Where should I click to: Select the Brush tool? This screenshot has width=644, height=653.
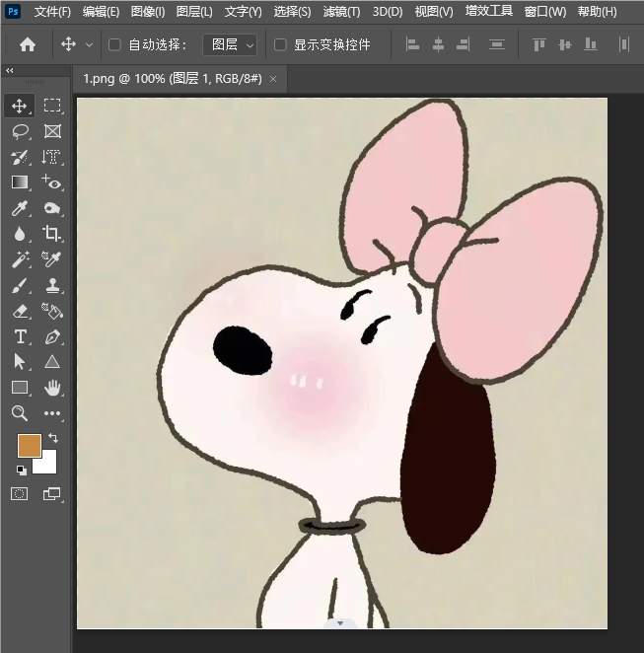click(x=19, y=286)
